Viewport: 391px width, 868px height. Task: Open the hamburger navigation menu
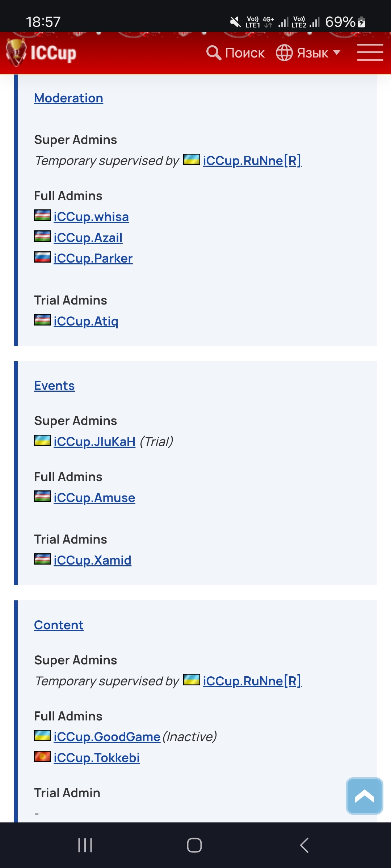(370, 52)
